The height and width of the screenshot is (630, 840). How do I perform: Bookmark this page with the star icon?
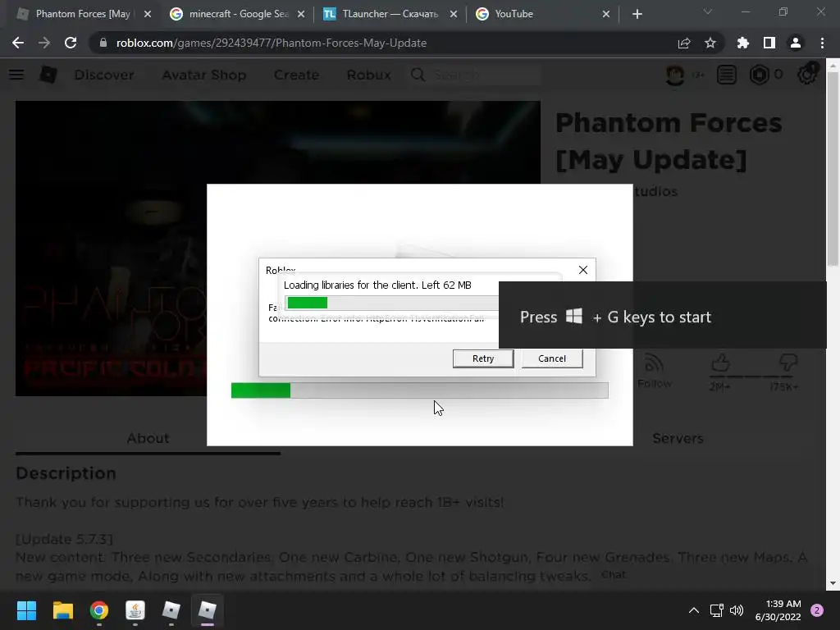(x=710, y=43)
